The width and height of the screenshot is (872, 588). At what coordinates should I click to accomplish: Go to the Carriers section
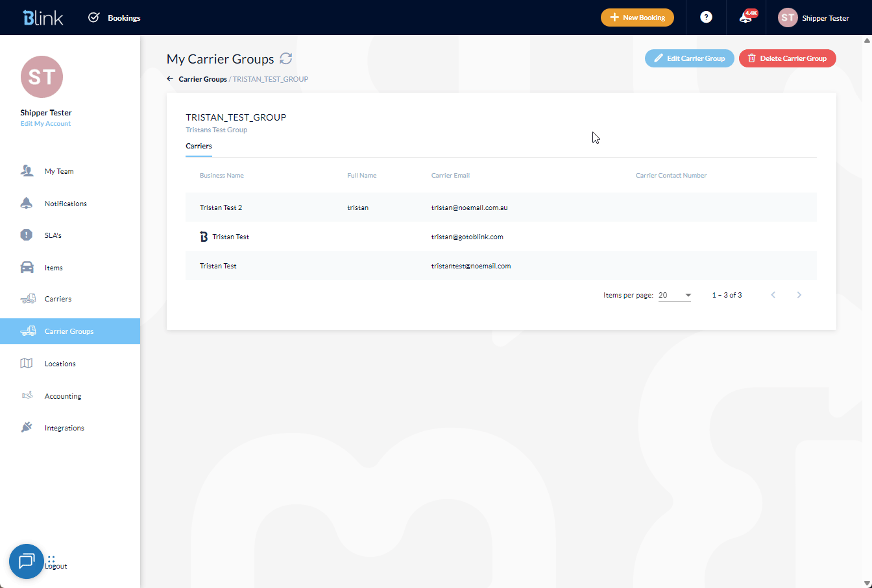[58, 299]
